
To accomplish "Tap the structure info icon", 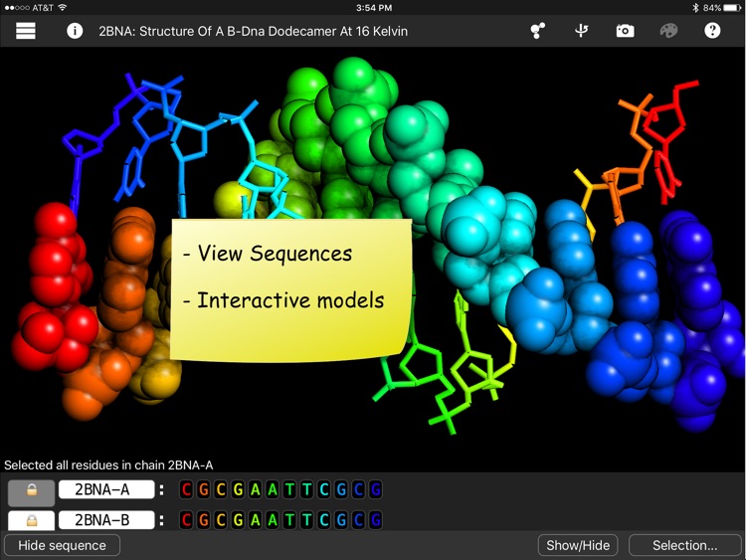I will 75,31.
